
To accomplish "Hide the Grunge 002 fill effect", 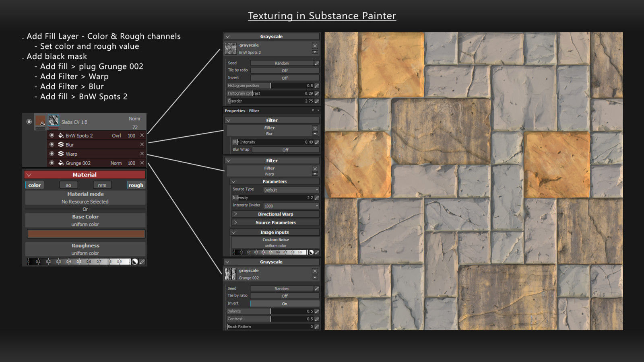I will [52, 163].
